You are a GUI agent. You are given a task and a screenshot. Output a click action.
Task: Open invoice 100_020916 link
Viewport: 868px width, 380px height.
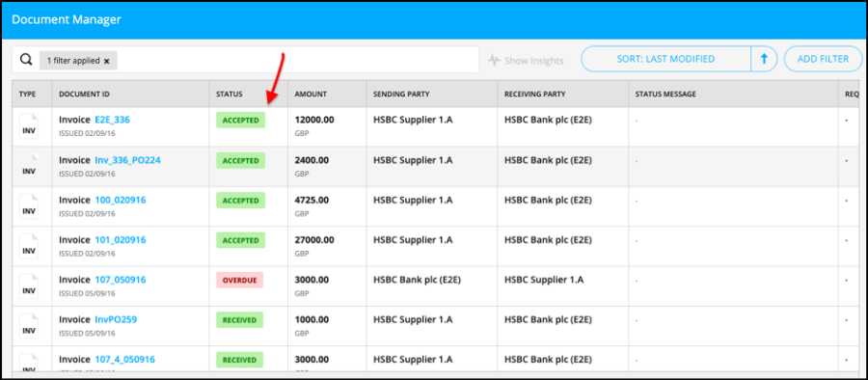(x=121, y=200)
